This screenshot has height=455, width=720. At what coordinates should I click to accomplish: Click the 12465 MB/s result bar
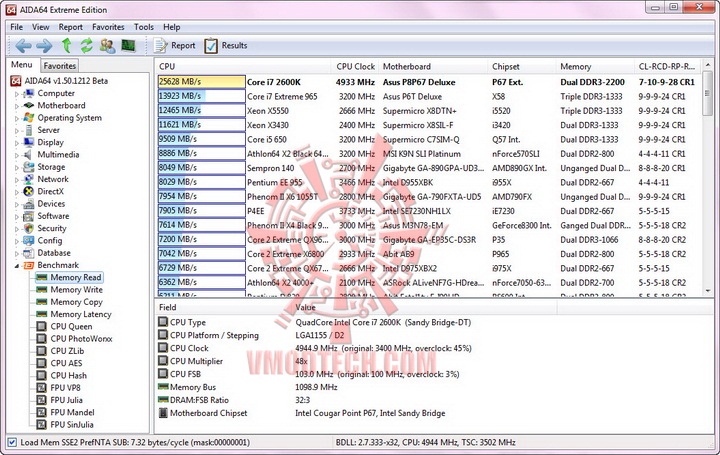[x=202, y=110]
